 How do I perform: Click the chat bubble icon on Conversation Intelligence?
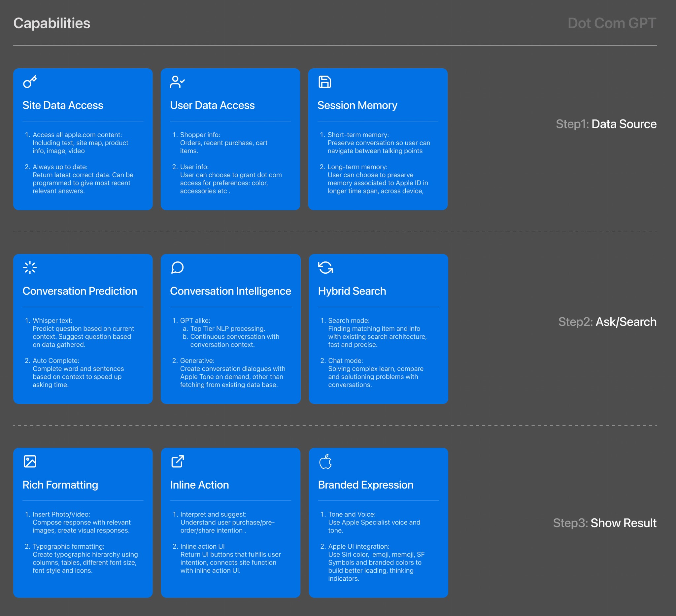click(177, 267)
